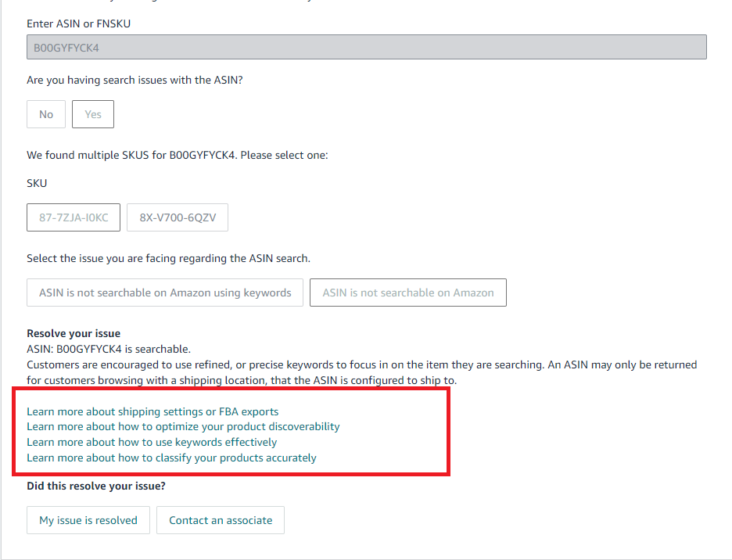Viewport: 732px width, 560px height.
Task: Click the 'Did this resolve your issue?' heading
Action: tap(95, 486)
